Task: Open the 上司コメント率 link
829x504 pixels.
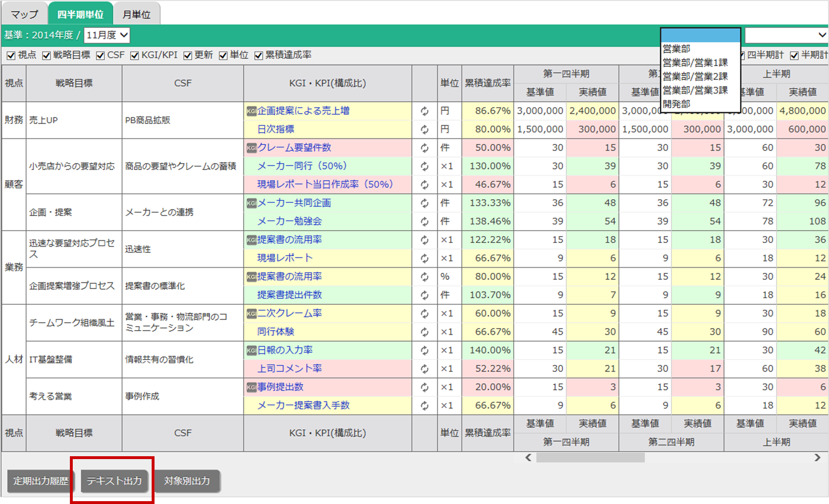Action: point(289,368)
